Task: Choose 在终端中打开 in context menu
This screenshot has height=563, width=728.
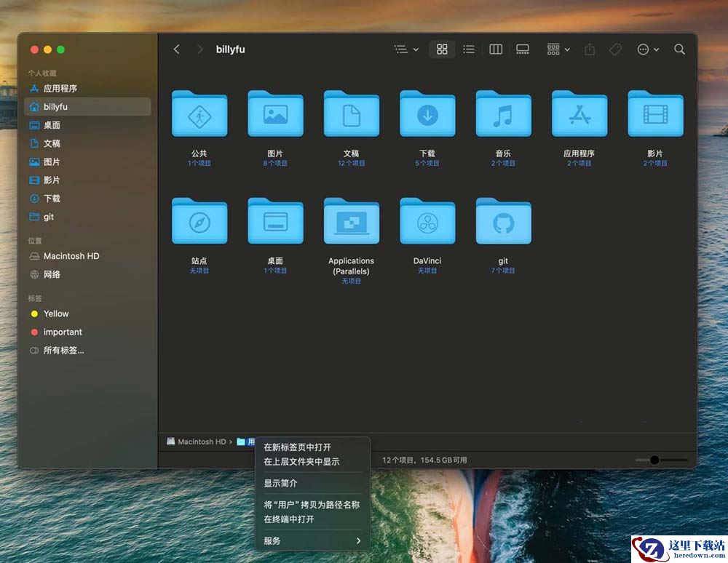Action: [x=289, y=519]
